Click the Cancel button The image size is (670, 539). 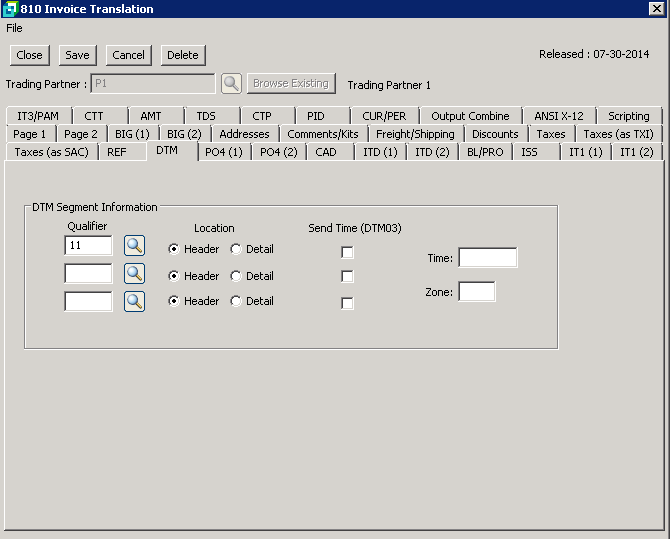128,55
